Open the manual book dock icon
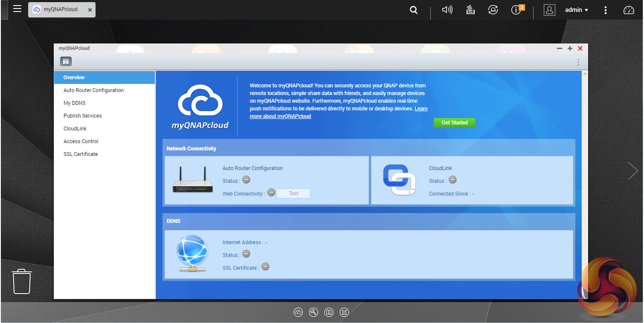 pos(329,313)
